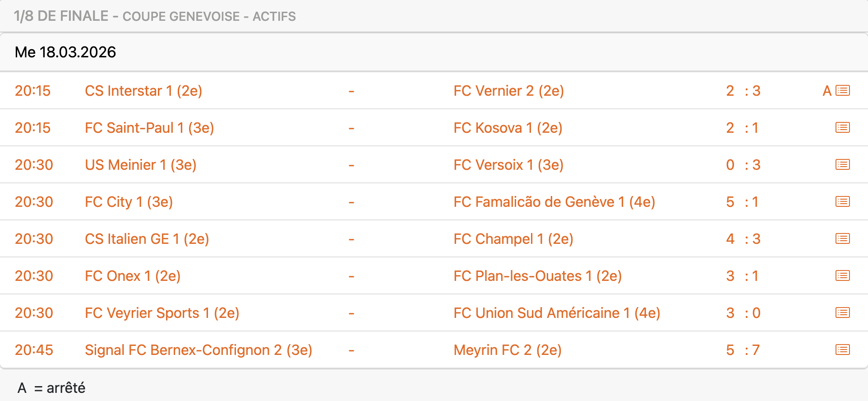The height and width of the screenshot is (401, 868).
Task: Open match details icon for US Meinier row
Action: [x=842, y=165]
